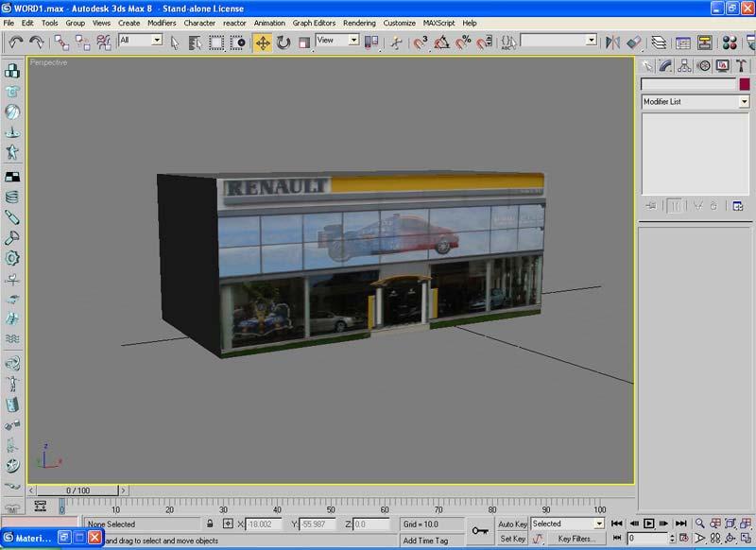The width and height of the screenshot is (756, 550).
Task: Activate the Select and Move tool
Action: (263, 43)
